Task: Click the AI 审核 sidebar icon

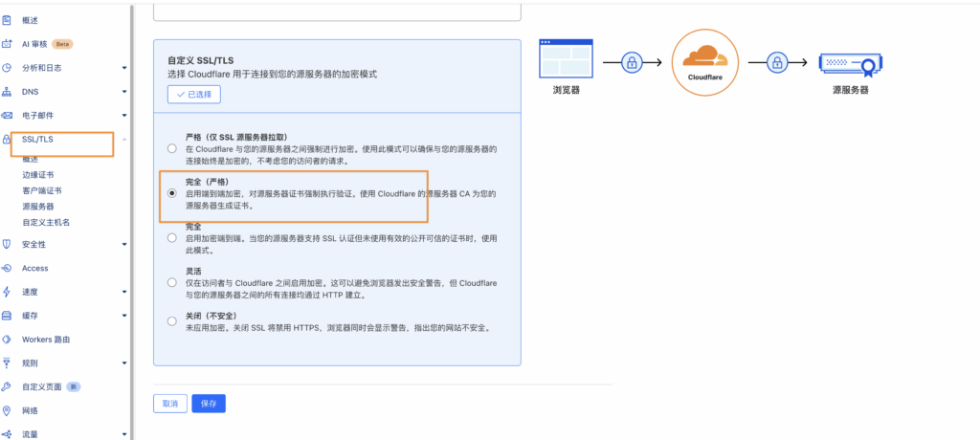Action: (x=7, y=44)
